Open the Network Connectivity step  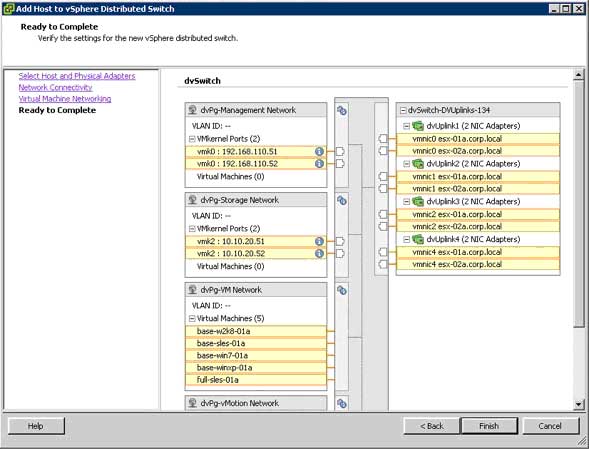click(x=56, y=88)
